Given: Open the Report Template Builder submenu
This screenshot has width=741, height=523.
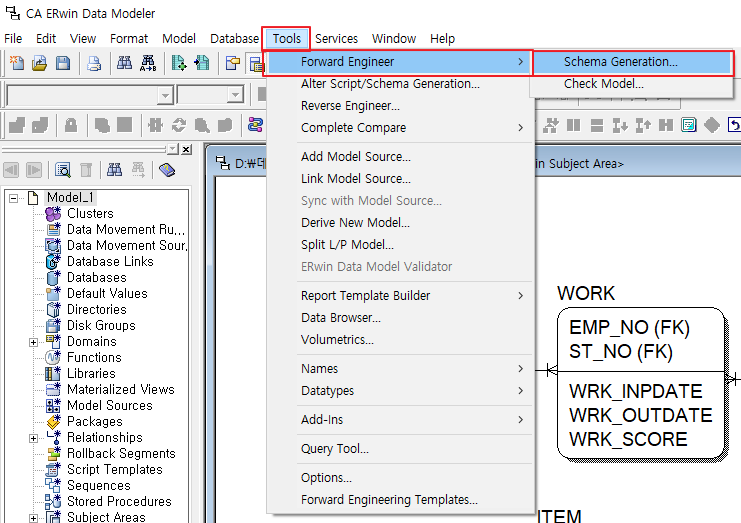Looking at the screenshot, I should click(x=400, y=295).
